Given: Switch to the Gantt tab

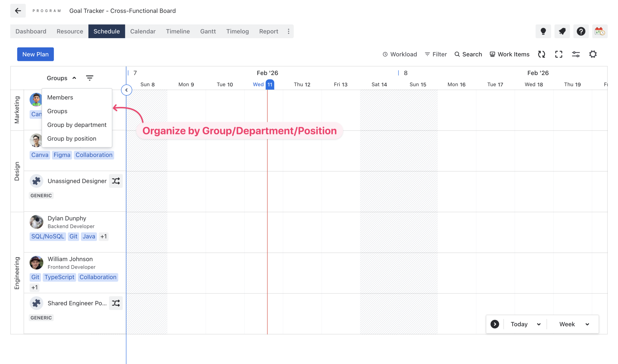Looking at the screenshot, I should click(x=208, y=31).
